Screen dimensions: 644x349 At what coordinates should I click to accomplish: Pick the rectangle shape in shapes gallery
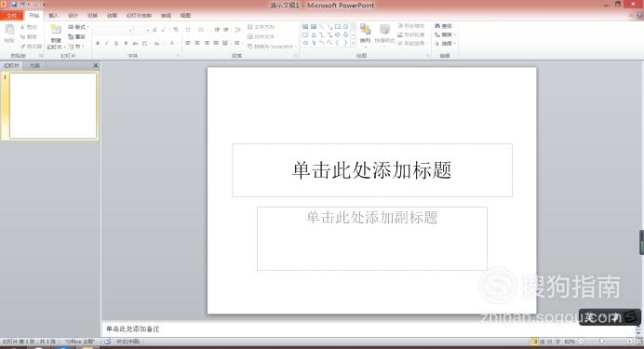click(x=338, y=27)
